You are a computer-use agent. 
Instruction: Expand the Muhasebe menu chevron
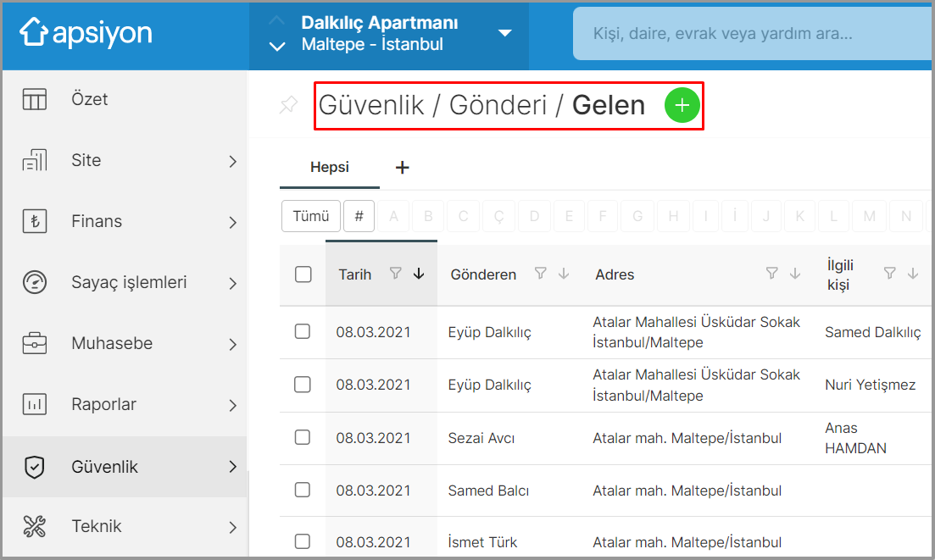[x=232, y=344]
